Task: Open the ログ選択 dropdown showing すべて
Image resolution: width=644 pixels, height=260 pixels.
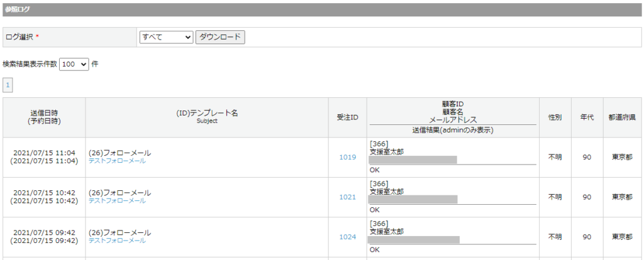Action: 166,37
